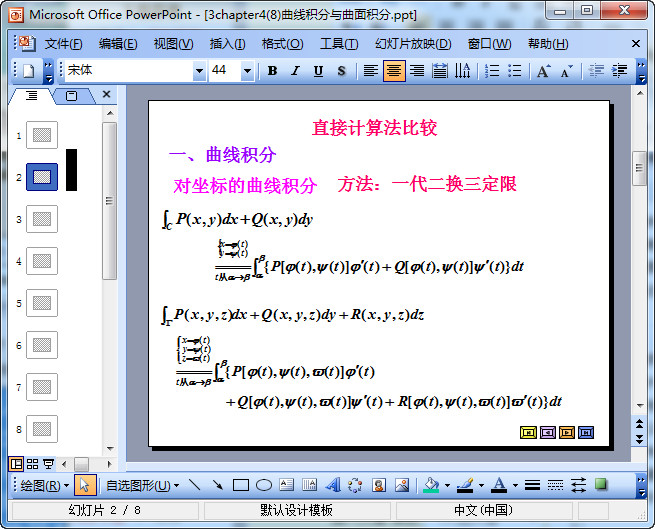Increase indent level

(619, 71)
